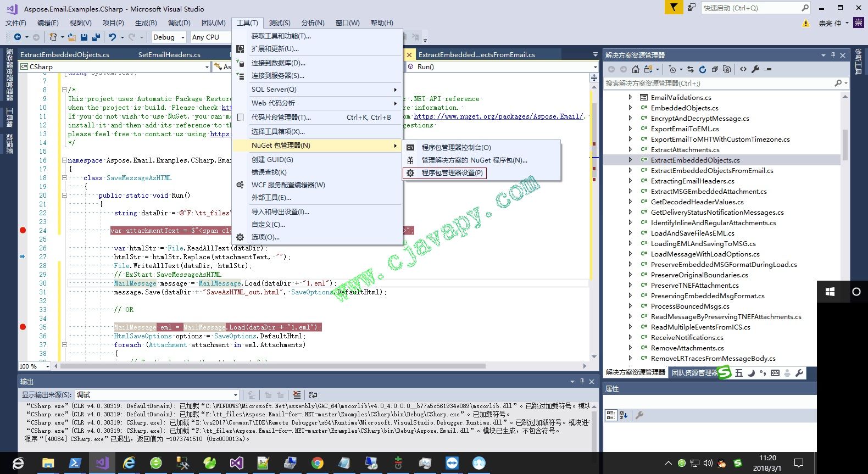Open the 调试(D) menu in menu bar
The image size is (868, 474).
(179, 23)
